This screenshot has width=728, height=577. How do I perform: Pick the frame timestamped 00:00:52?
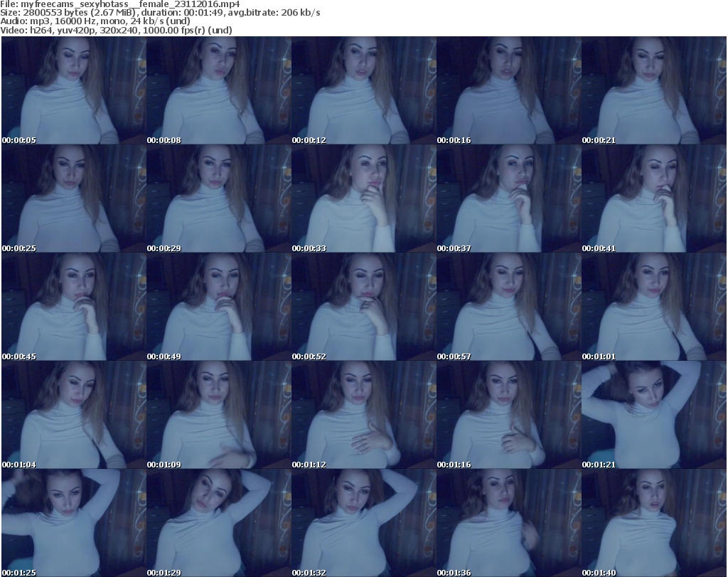(364, 307)
